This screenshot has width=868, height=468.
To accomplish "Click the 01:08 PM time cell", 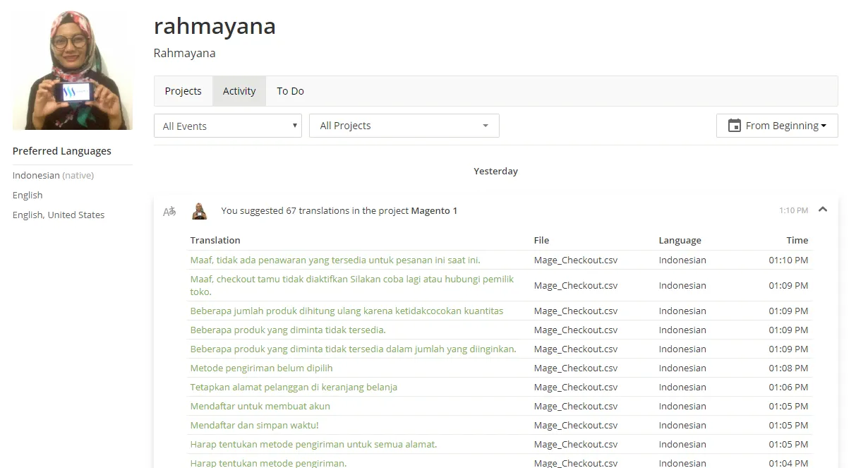I will 788,368.
